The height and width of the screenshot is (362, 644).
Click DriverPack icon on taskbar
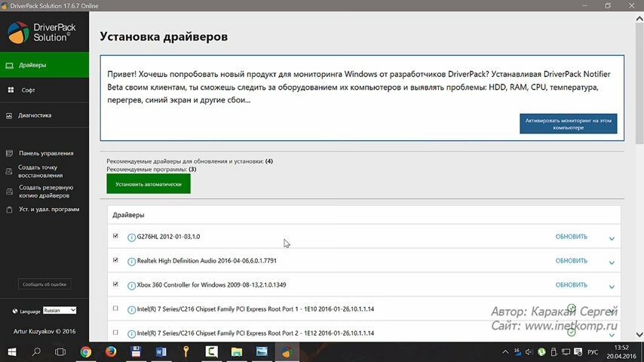287,351
